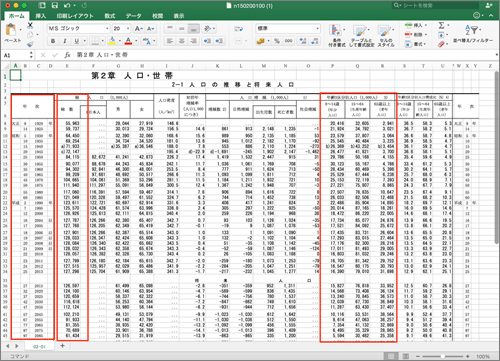Click the zoom slider in status bar
Image resolution: width=500 pixels, height=361 pixels.
[443, 356]
